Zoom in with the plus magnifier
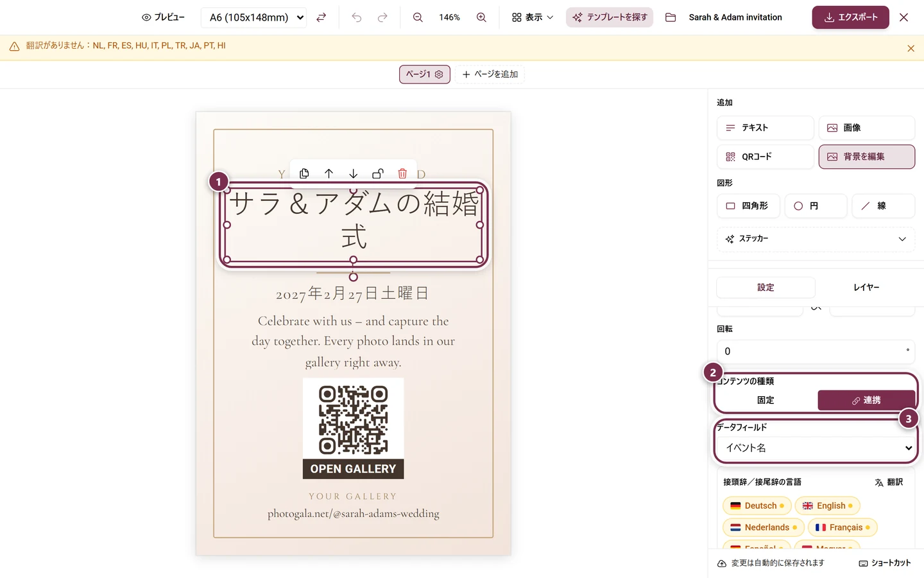Image resolution: width=924 pixels, height=578 pixels. point(481,17)
